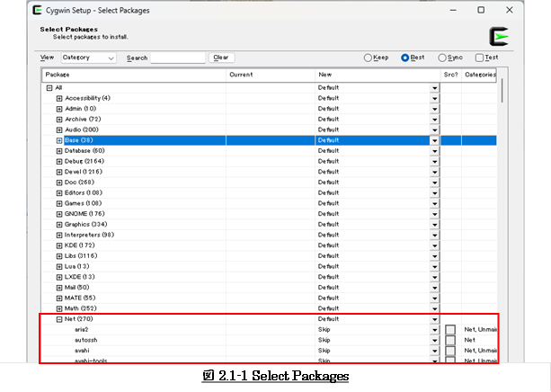
Task: Collapse the All tree node
Action: (x=49, y=88)
